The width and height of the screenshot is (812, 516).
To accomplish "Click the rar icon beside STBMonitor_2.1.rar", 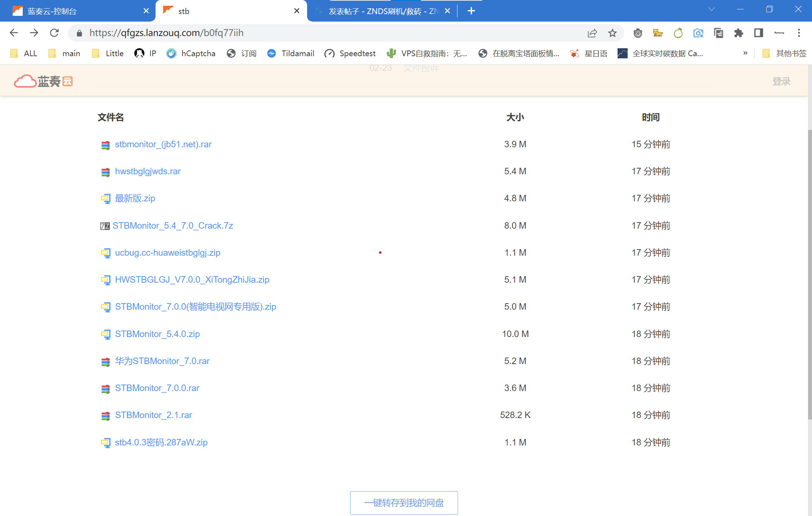I will click(x=106, y=416).
